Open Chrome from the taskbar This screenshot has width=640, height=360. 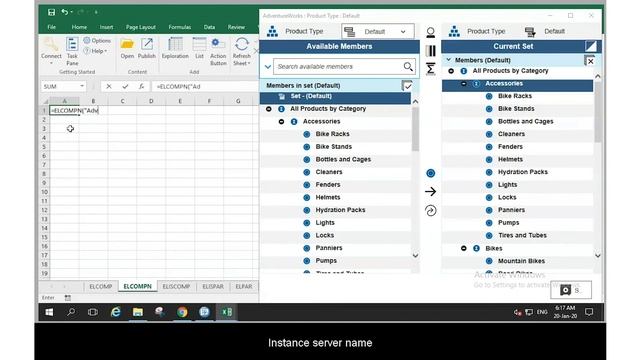(x=182, y=312)
